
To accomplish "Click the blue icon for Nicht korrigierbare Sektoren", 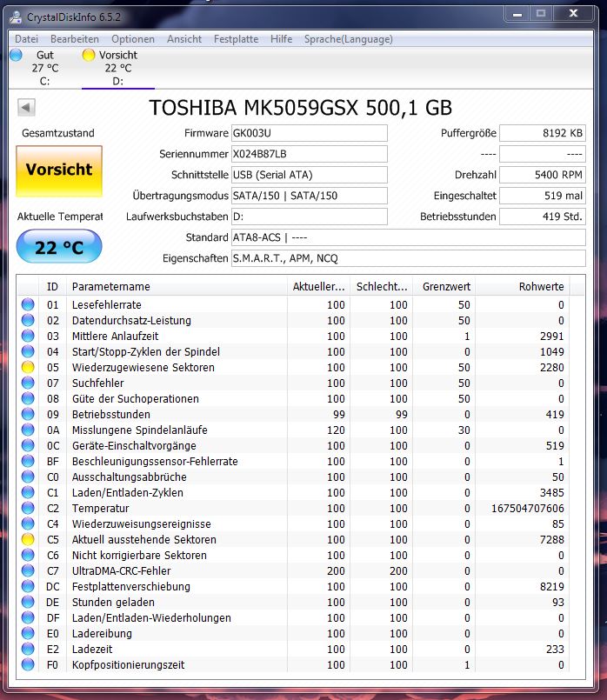I will click(28, 555).
